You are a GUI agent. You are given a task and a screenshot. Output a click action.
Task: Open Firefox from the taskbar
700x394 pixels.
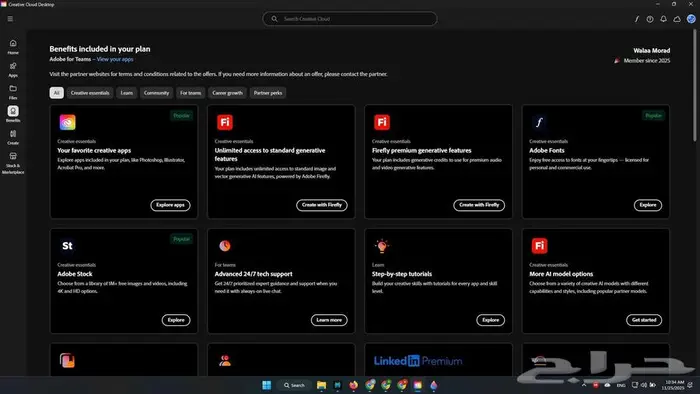pos(354,385)
